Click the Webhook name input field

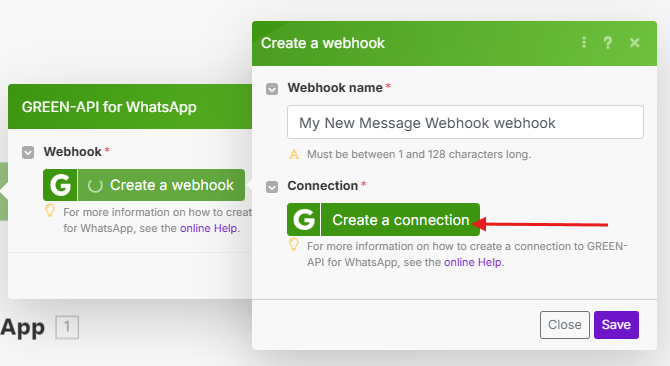(x=465, y=122)
